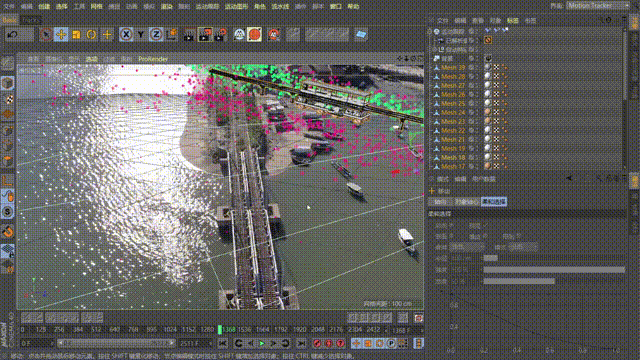Go to end of animation
The height and width of the screenshot is (360, 640).
tap(301, 344)
